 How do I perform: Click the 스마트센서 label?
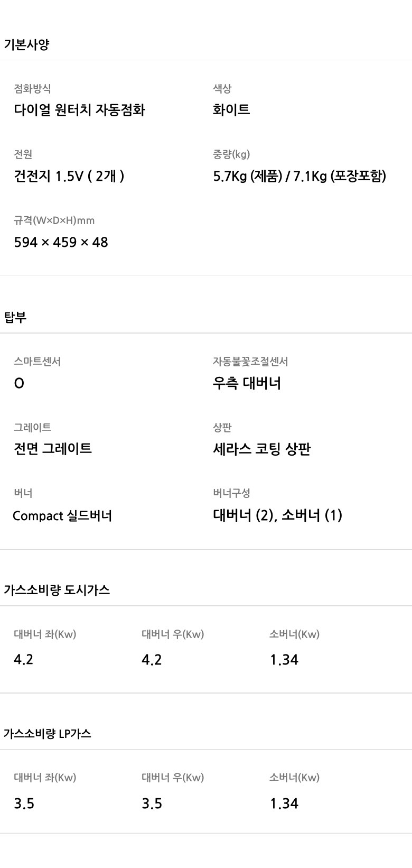point(37,362)
